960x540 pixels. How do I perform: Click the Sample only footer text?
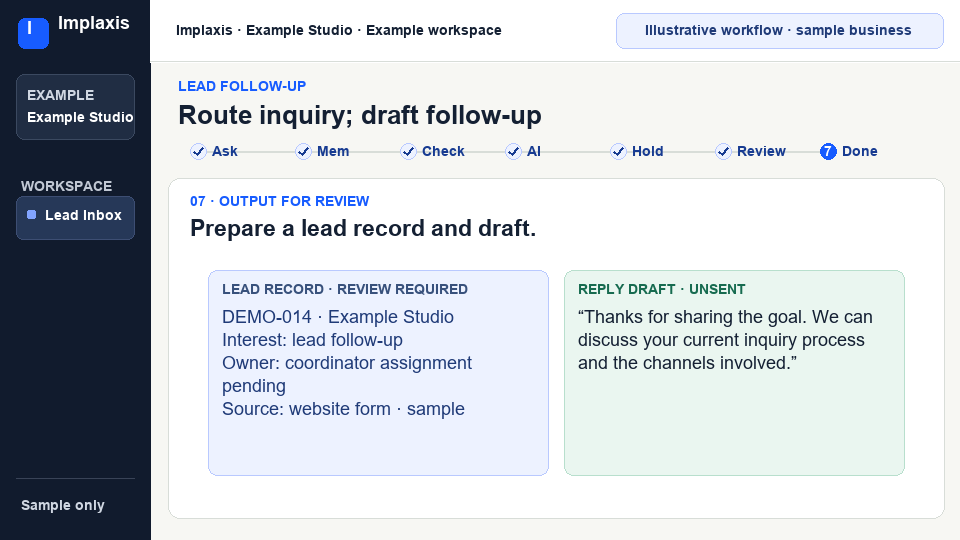point(63,505)
